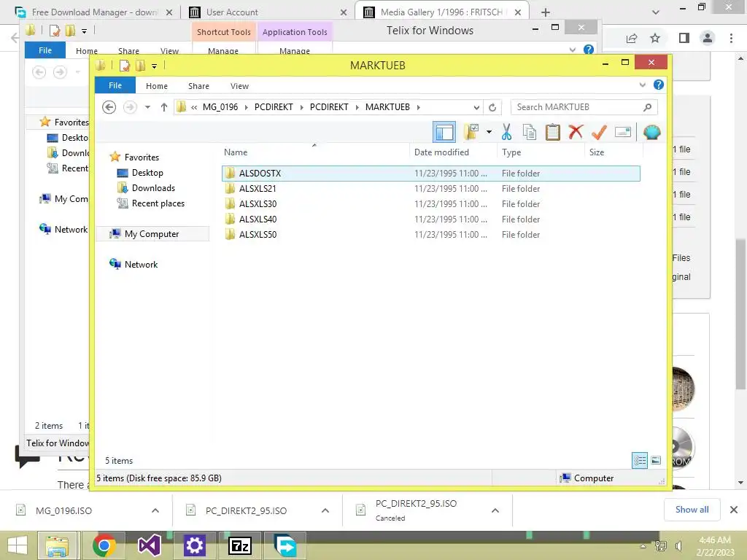Expand the arrow after MARKTUEB breadcrumb

click(418, 107)
